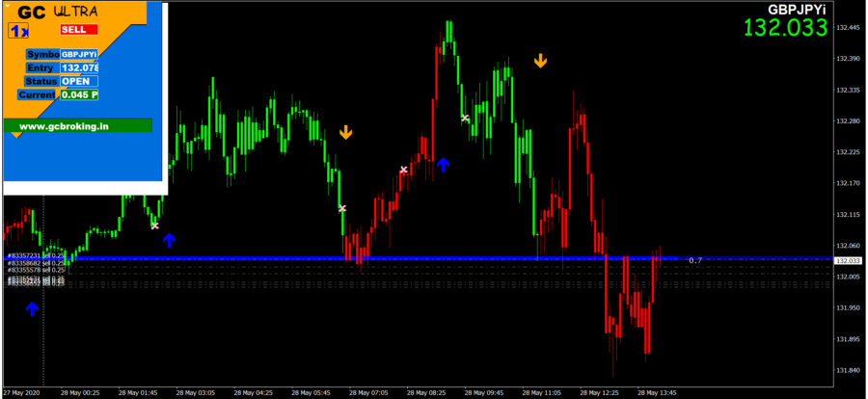This screenshot has height=399, width=868.
Task: Click the 1x box in GC Ultra panel
Action: (17, 31)
